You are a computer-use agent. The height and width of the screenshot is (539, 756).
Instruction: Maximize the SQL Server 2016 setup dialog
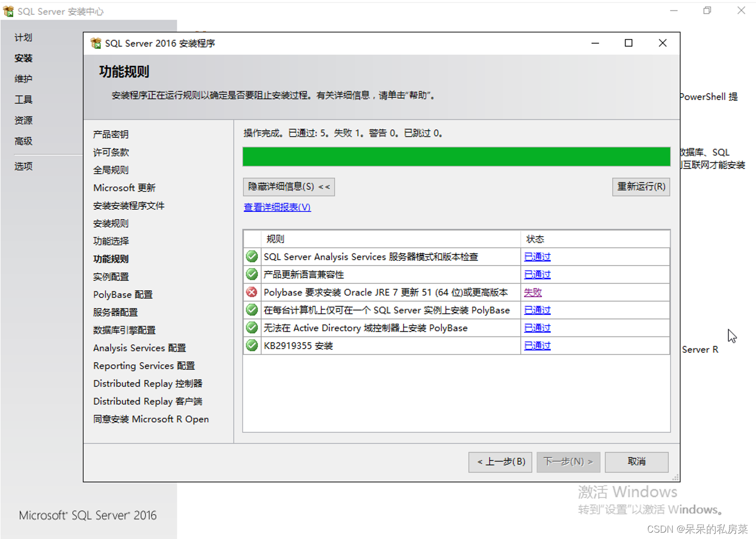[x=628, y=43]
